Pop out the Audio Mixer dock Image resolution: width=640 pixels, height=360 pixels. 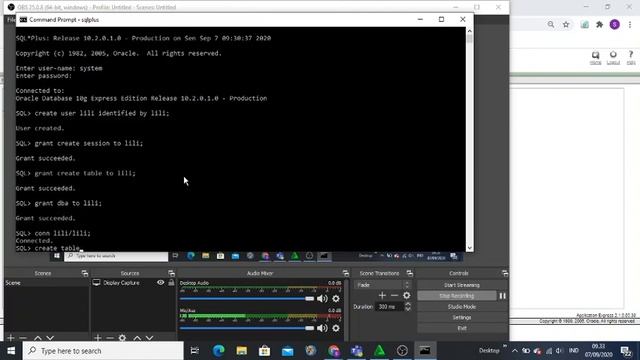click(x=346, y=273)
